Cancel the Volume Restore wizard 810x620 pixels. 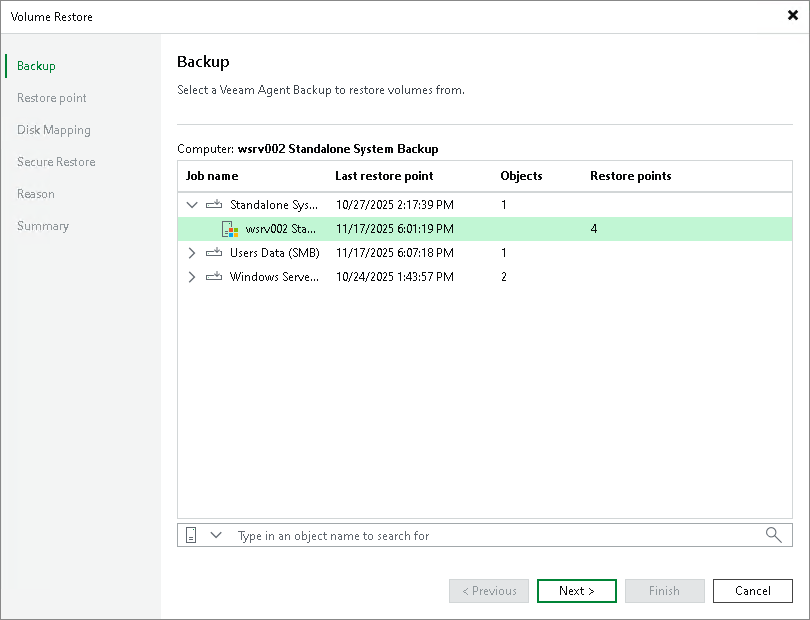point(752,590)
